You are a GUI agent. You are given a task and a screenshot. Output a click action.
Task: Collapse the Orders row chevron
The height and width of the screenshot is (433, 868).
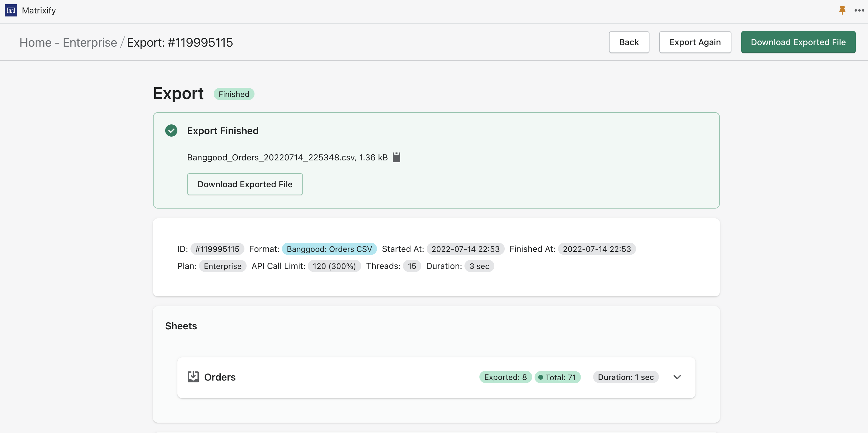click(677, 377)
